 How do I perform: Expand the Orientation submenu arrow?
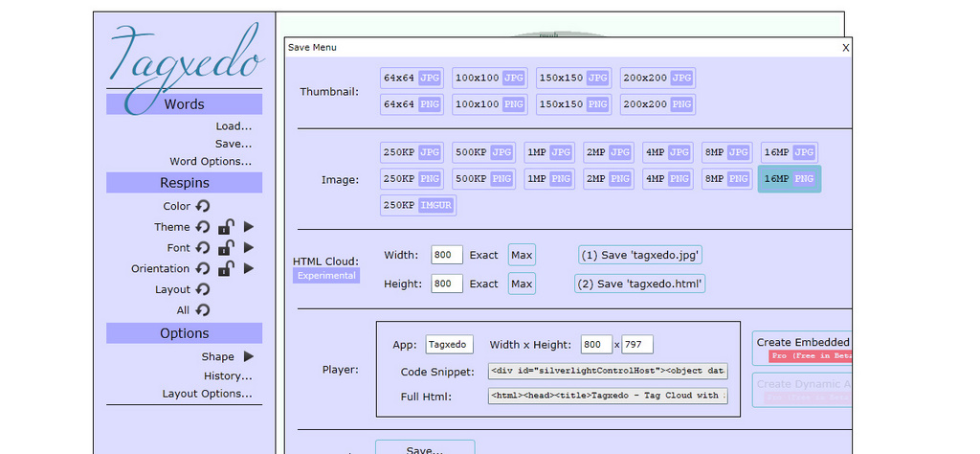pyautogui.click(x=249, y=268)
